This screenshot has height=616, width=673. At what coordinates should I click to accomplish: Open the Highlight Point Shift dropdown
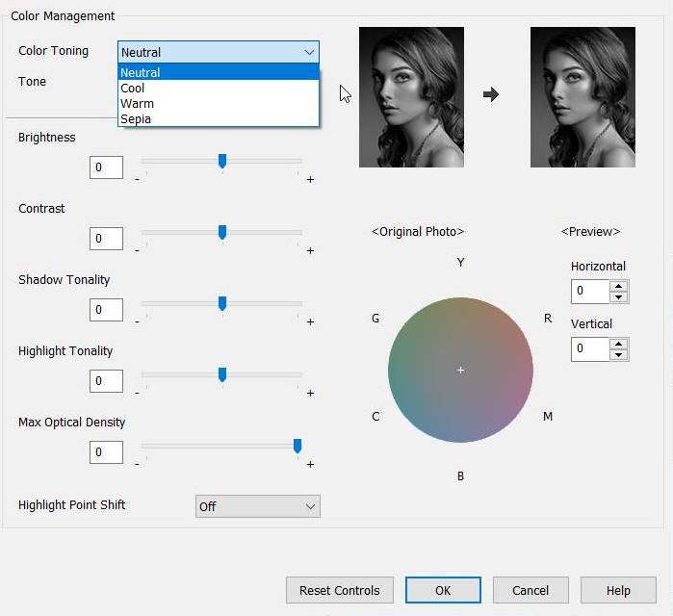point(257,506)
